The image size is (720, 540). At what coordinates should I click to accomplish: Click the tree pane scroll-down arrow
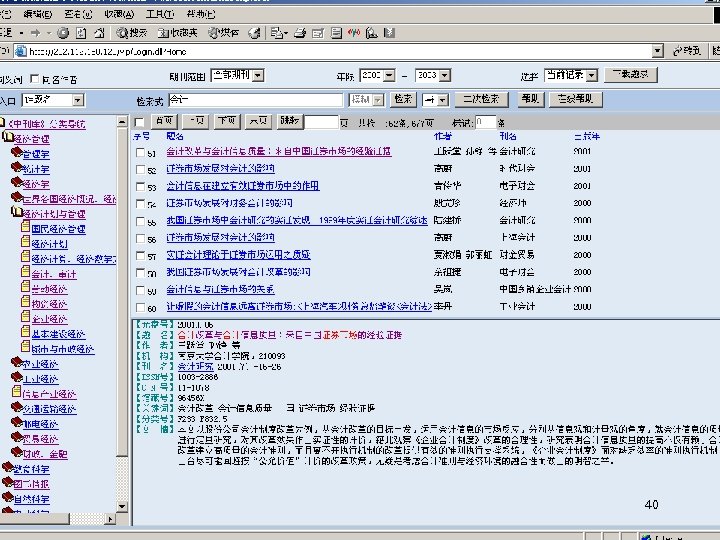click(x=122, y=506)
